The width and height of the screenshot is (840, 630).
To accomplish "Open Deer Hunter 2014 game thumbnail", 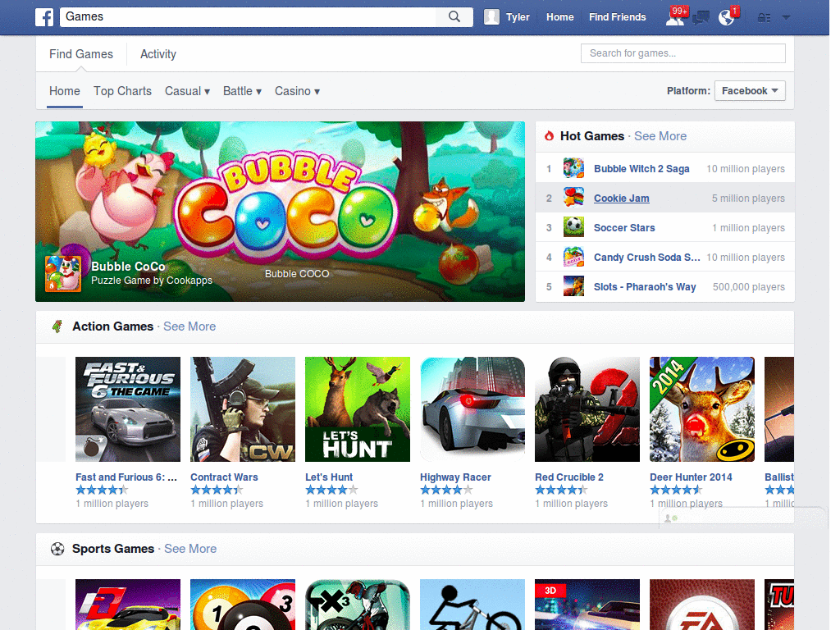I will coord(702,409).
